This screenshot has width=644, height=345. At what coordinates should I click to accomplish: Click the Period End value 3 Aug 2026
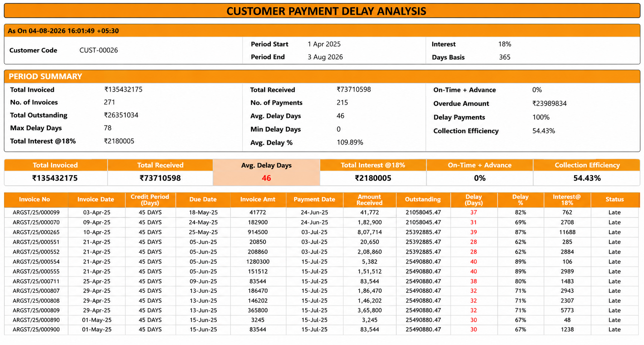[x=325, y=57]
